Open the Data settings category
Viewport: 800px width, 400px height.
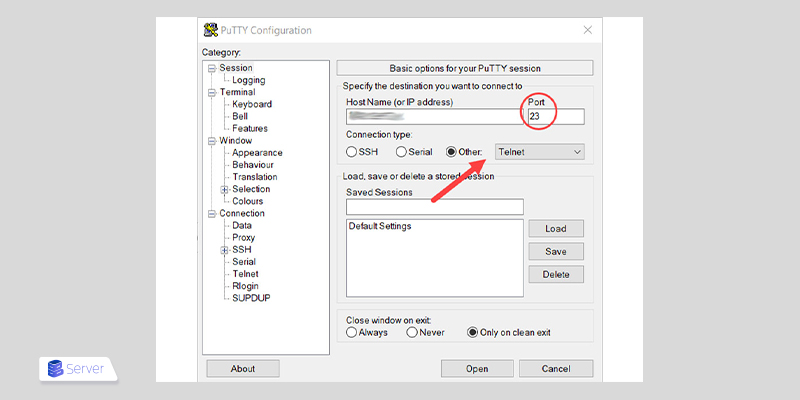242,226
